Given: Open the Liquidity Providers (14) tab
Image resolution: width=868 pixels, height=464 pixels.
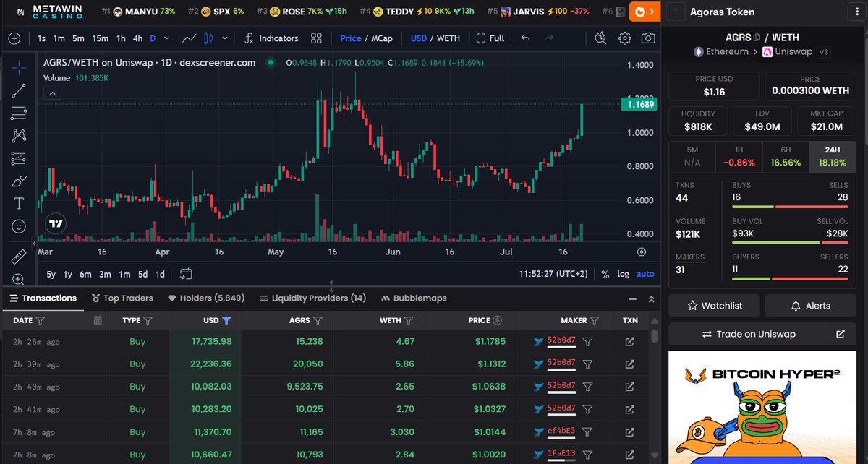Looking at the screenshot, I should [313, 298].
